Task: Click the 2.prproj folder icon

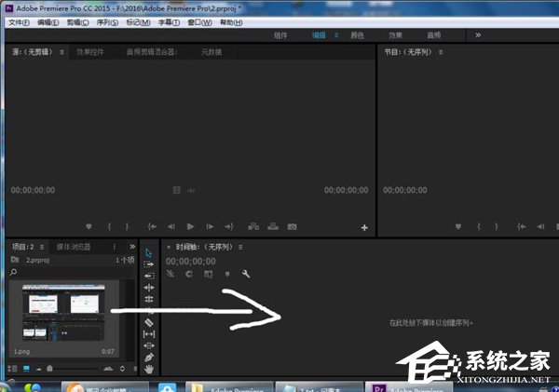Action: coord(15,260)
